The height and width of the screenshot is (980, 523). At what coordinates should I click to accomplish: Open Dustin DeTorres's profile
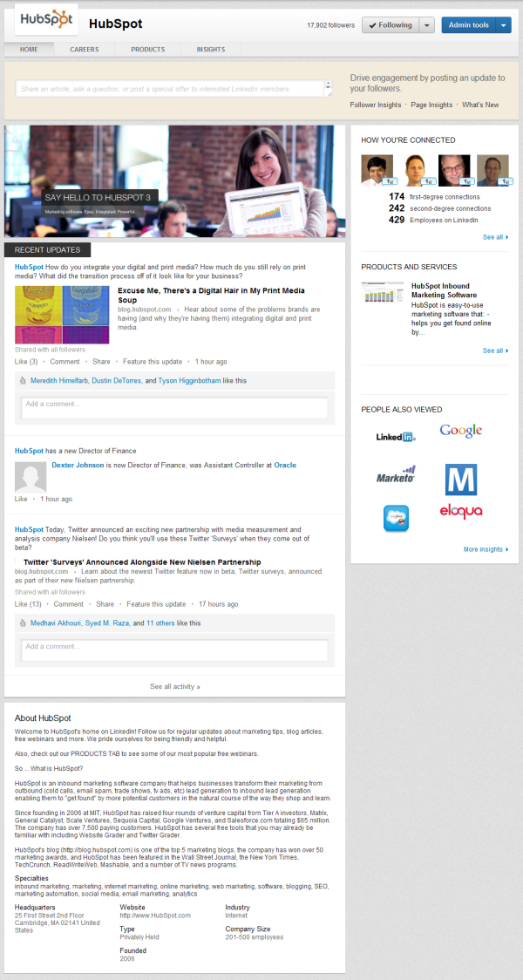(x=117, y=380)
